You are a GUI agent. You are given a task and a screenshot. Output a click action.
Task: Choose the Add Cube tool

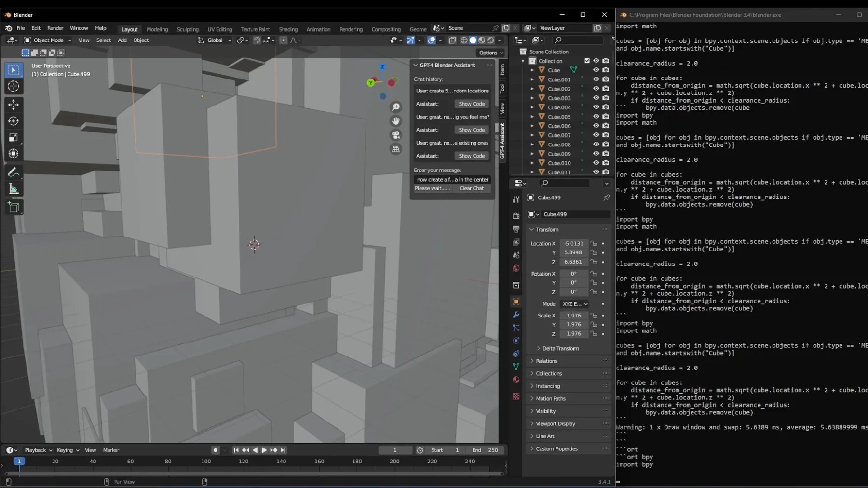click(14, 207)
